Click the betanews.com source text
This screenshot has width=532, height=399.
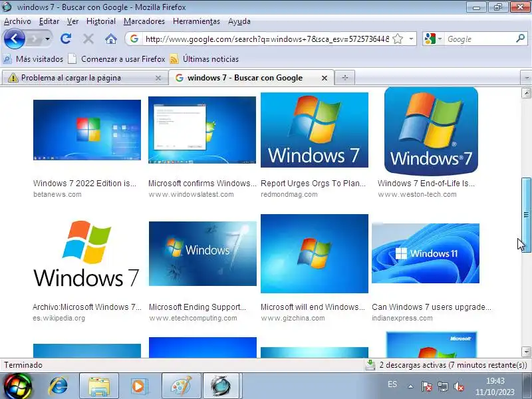click(x=57, y=194)
